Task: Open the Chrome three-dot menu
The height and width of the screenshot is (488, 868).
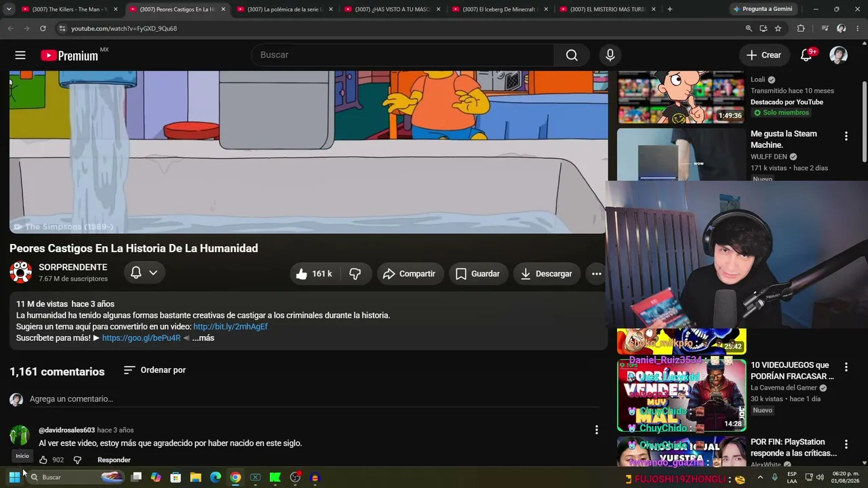Action: point(858,28)
